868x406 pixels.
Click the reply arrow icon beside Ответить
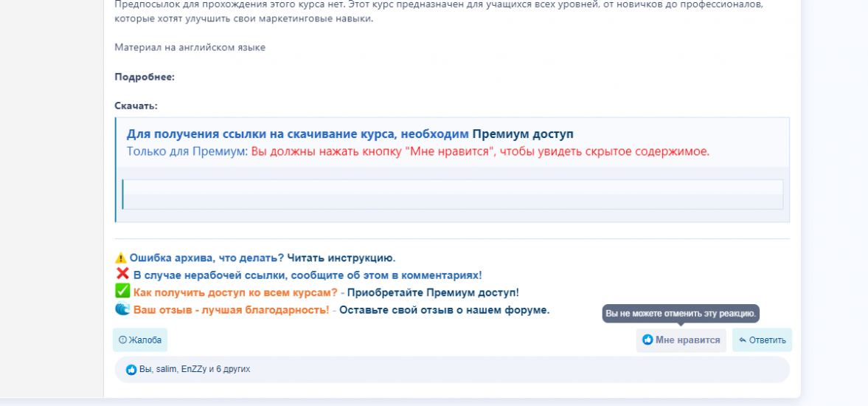pos(742,340)
